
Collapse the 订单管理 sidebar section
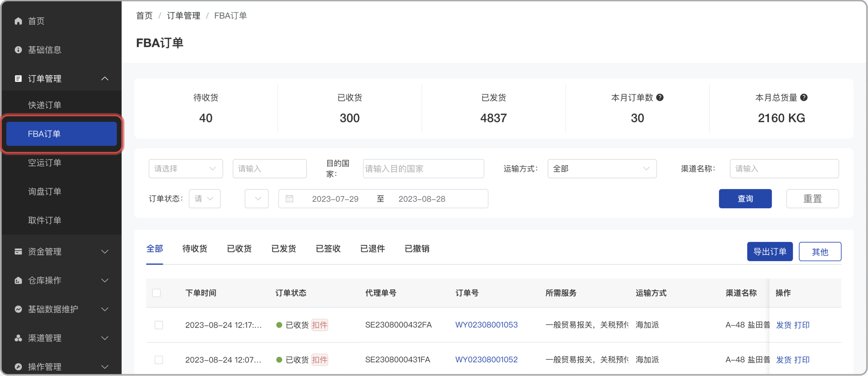tap(105, 78)
